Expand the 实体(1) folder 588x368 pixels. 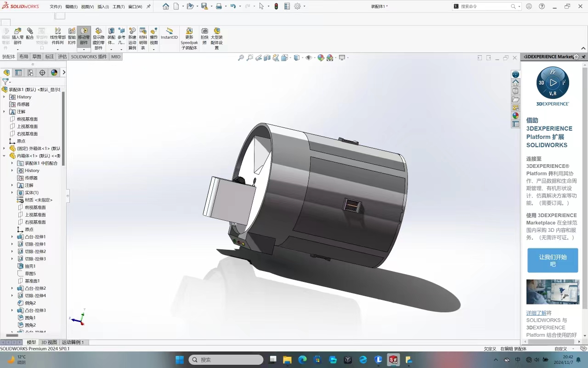click(x=12, y=193)
